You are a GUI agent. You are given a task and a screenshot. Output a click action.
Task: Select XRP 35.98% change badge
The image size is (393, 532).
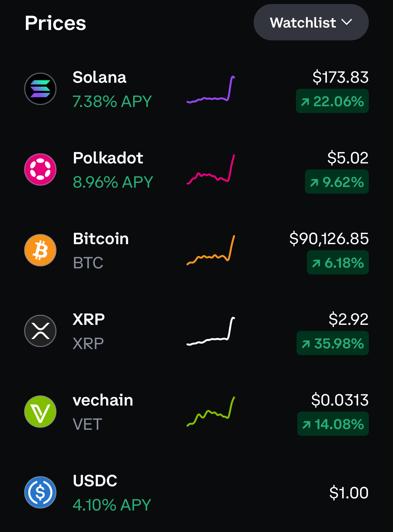333,343
